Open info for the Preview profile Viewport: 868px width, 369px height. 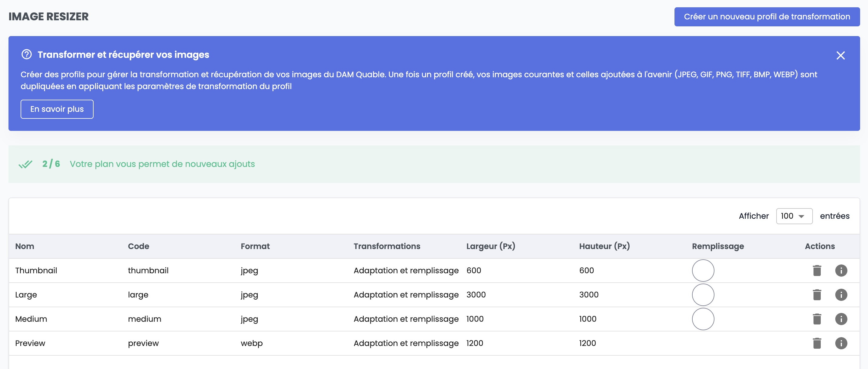(x=841, y=343)
